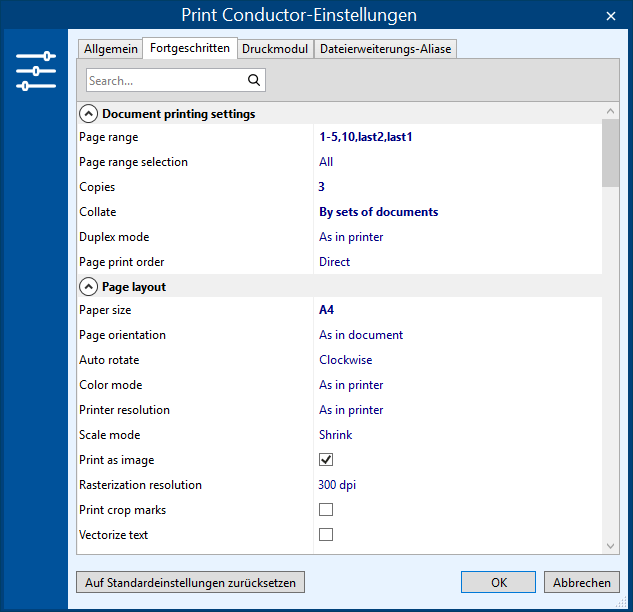
Task: Select the Copies label
Action: tap(97, 187)
